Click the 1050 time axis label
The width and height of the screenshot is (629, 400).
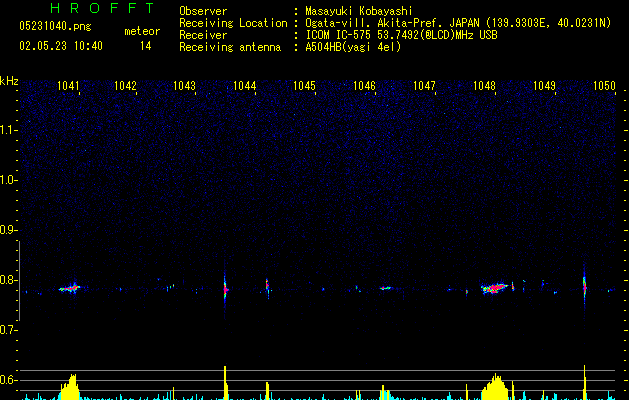[604, 85]
